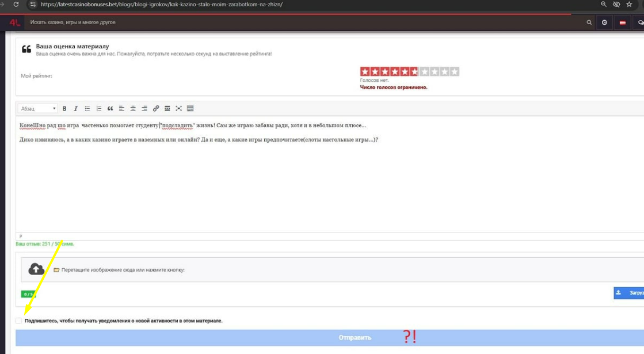
Task: Toggle bold formatting in the editor
Action: click(x=64, y=109)
